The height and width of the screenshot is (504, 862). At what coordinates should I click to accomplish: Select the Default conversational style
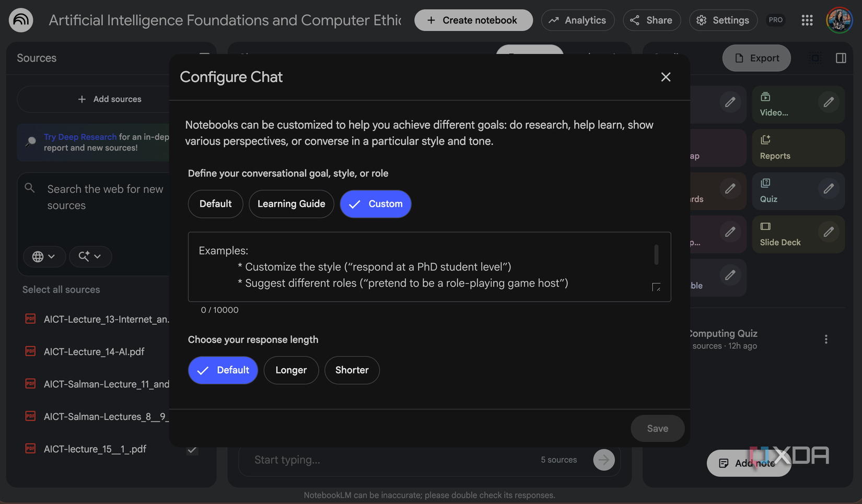pos(215,204)
